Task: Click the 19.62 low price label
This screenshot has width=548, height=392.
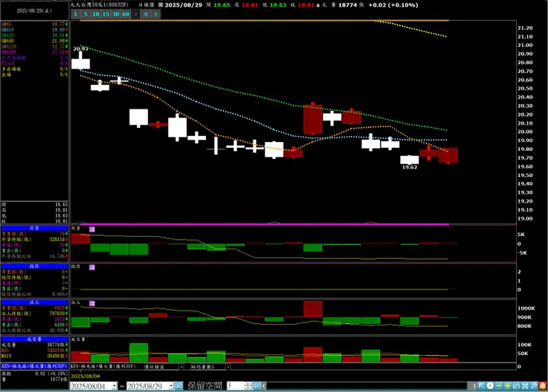Action: [410, 167]
